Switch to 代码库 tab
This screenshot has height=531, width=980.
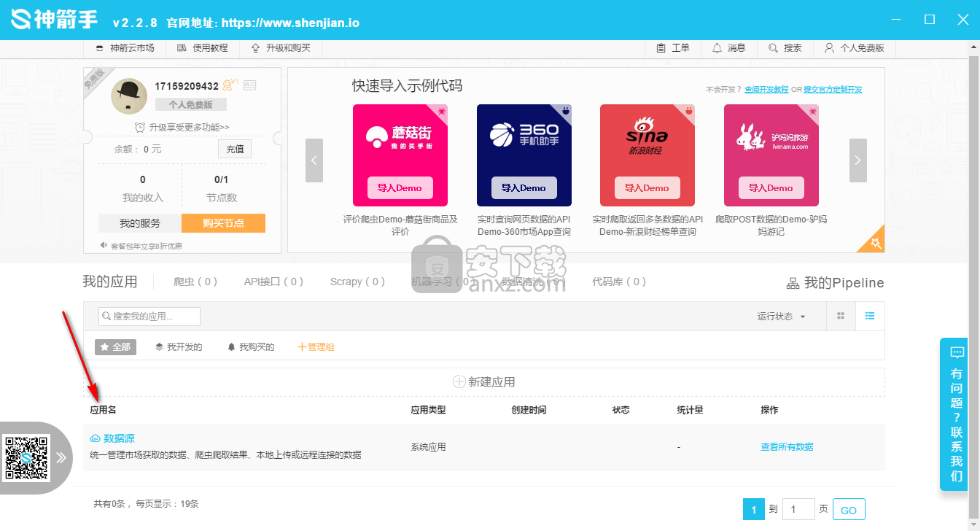[619, 282]
